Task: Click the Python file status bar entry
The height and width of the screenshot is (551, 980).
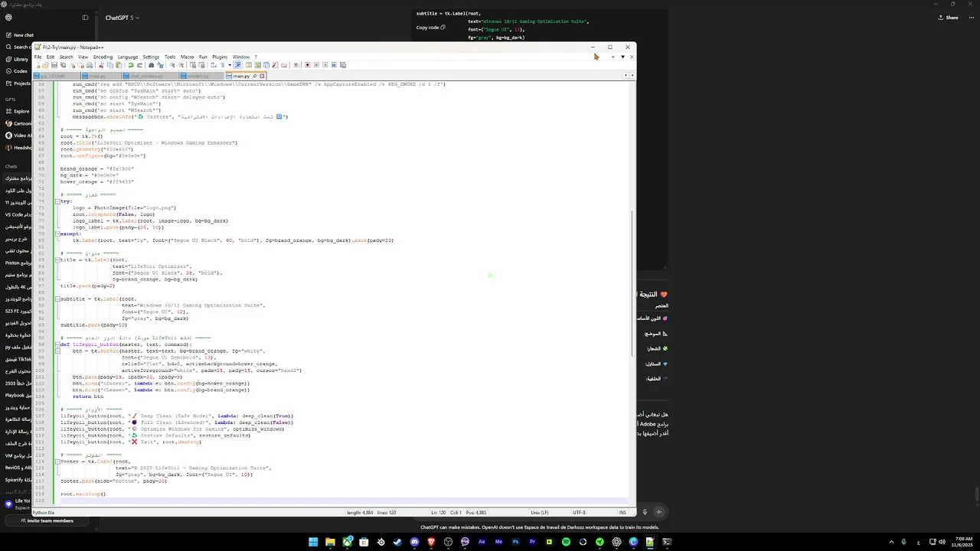Action: pyautogui.click(x=44, y=512)
